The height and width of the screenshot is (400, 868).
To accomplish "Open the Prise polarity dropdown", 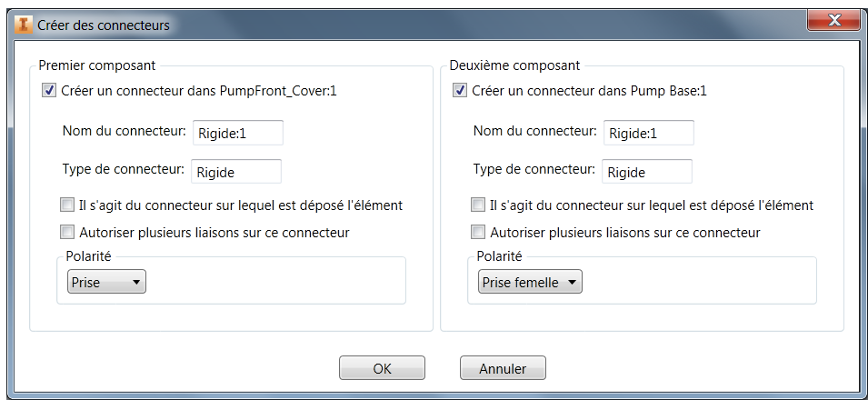I will click(107, 283).
